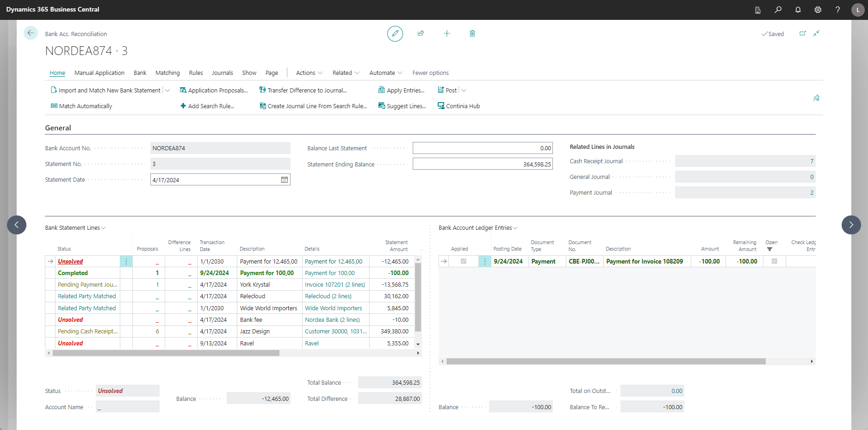The image size is (868, 430).
Task: Click Application Proposals action
Action: 214,90
